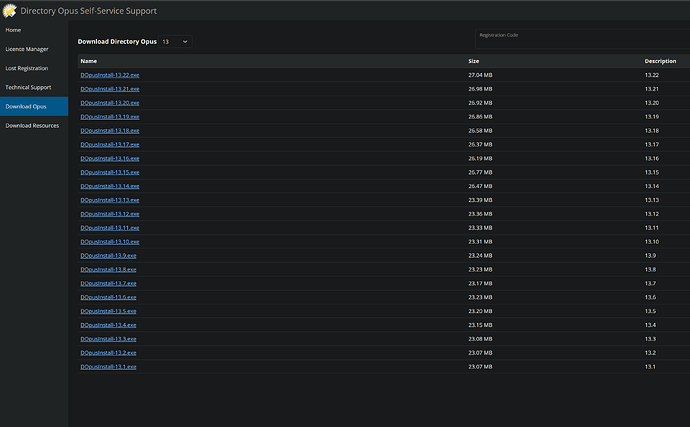Focus the Registration Code field
This screenshot has width=690, height=427.
click(x=582, y=39)
